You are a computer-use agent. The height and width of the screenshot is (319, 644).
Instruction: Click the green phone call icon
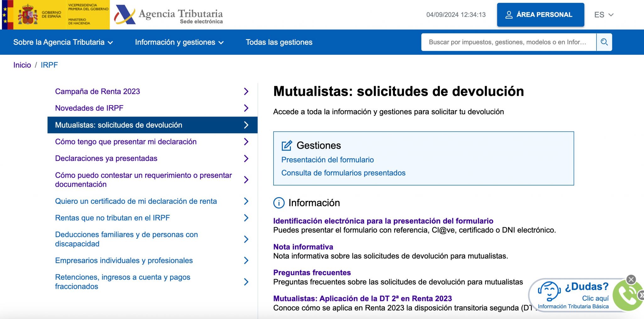[x=628, y=295]
